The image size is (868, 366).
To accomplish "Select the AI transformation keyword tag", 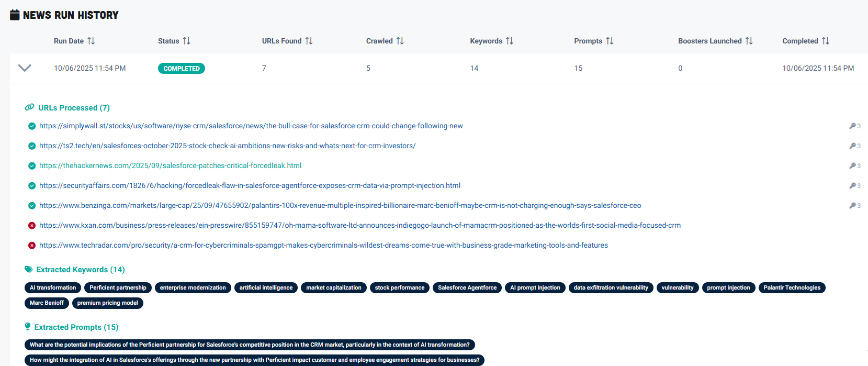I will 53,287.
